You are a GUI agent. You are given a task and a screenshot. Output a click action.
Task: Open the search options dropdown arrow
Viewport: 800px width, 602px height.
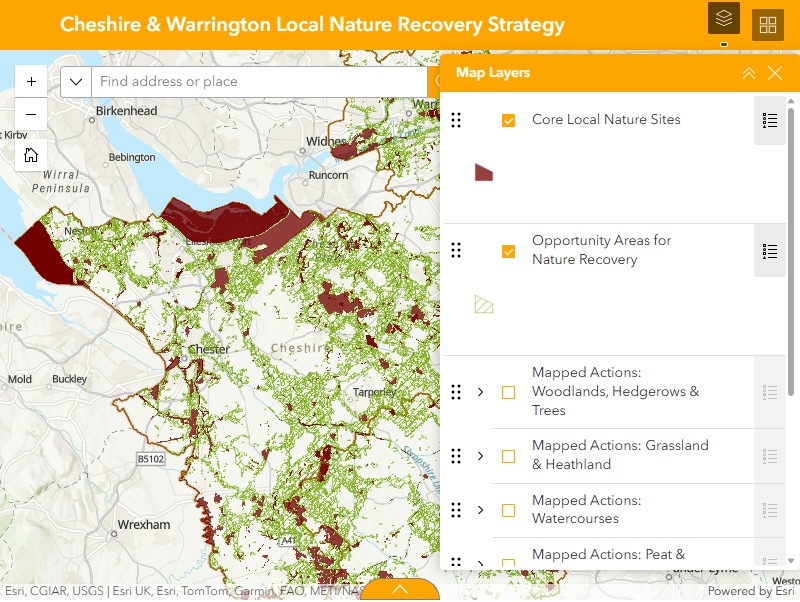(75, 81)
